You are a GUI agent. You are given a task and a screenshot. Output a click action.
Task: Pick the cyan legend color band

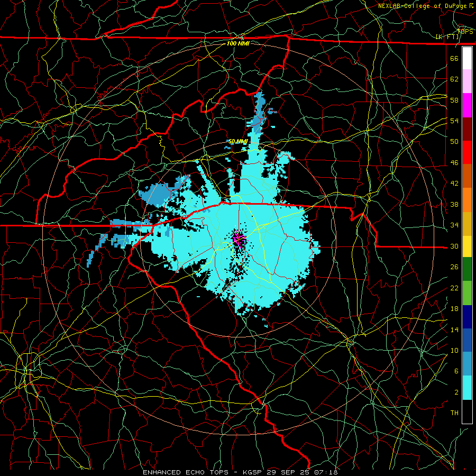467,388
